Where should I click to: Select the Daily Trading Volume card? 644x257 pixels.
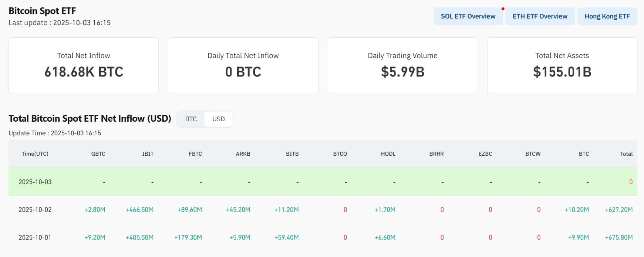click(x=402, y=65)
